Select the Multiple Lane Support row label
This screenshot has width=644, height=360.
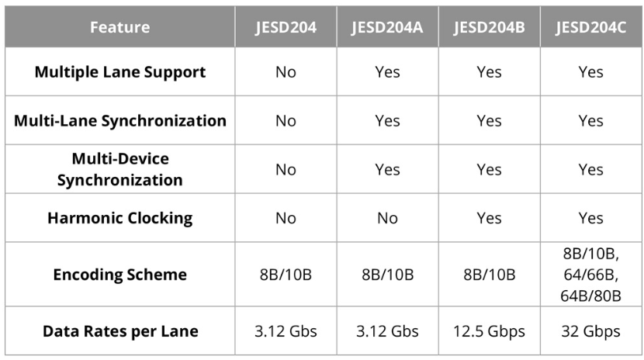pyautogui.click(x=120, y=72)
